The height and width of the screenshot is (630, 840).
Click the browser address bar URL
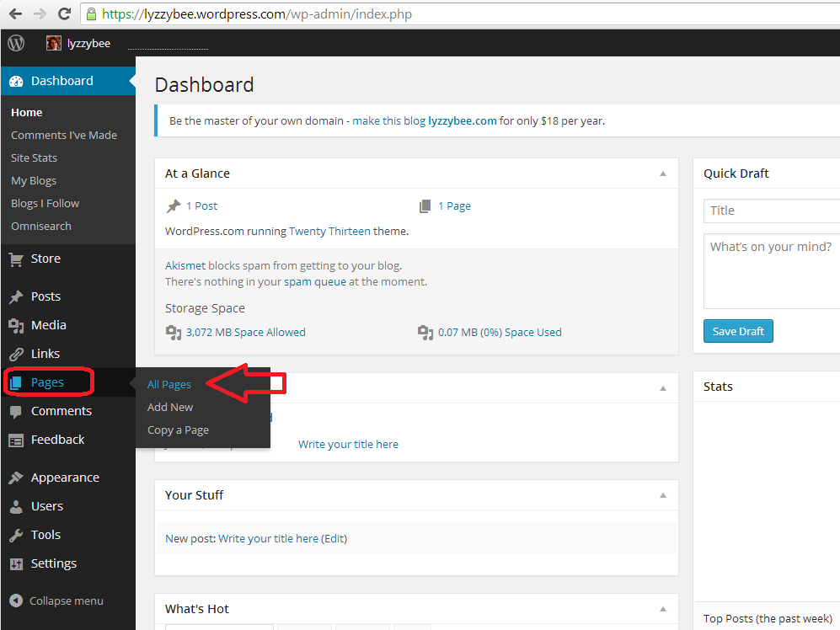click(257, 14)
